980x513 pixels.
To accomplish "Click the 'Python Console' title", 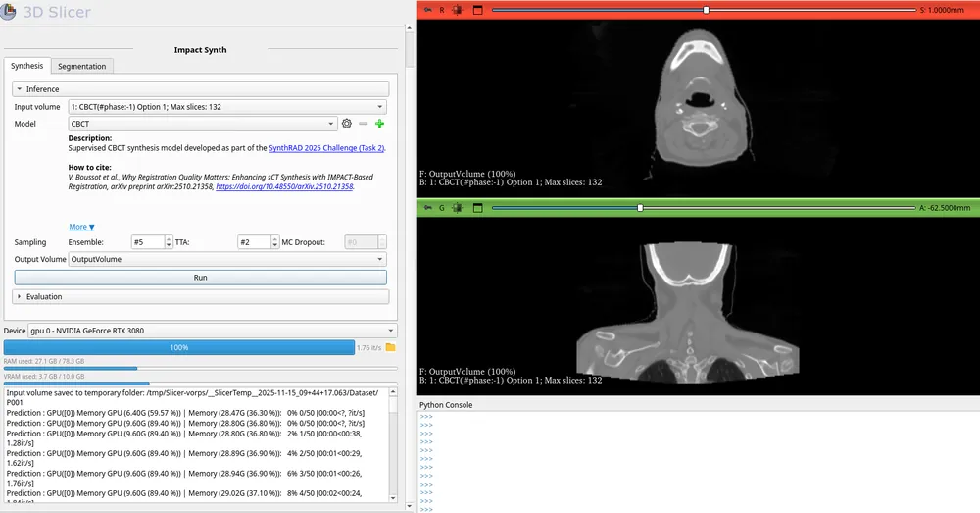I will click(446, 405).
